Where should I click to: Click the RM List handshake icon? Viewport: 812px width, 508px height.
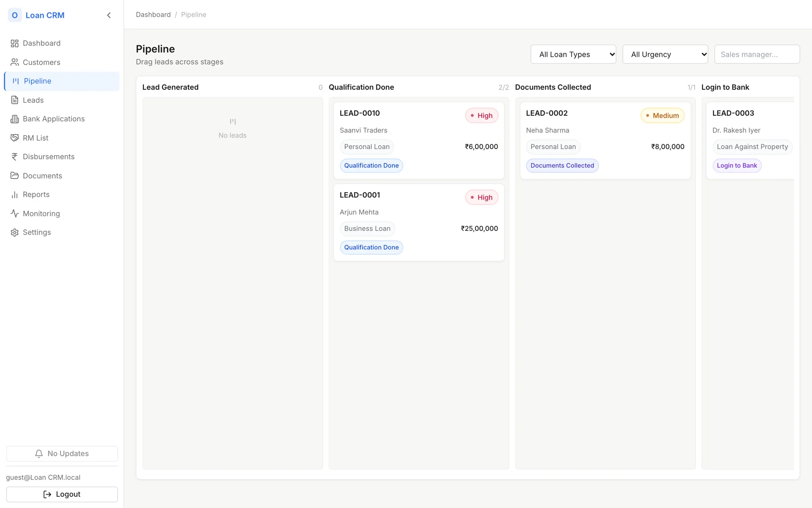[15, 138]
